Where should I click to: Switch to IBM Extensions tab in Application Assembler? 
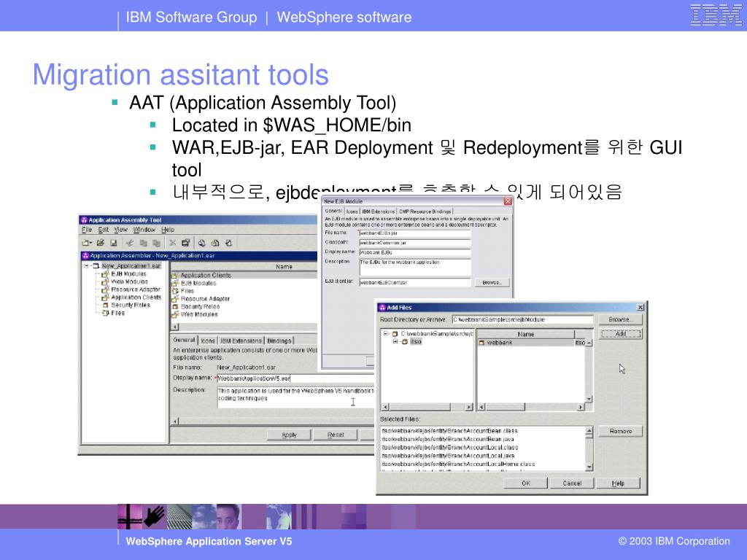click(x=241, y=341)
